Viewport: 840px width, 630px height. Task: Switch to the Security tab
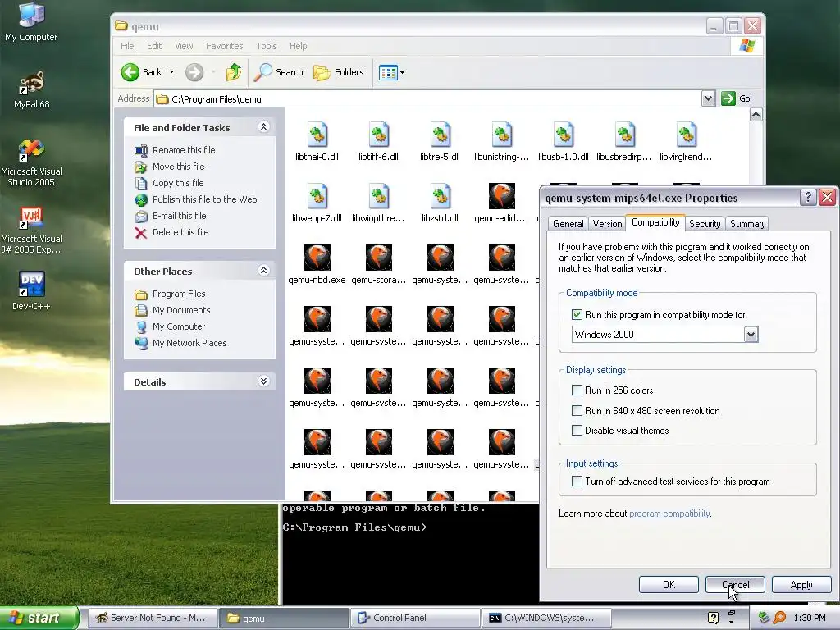coord(705,224)
